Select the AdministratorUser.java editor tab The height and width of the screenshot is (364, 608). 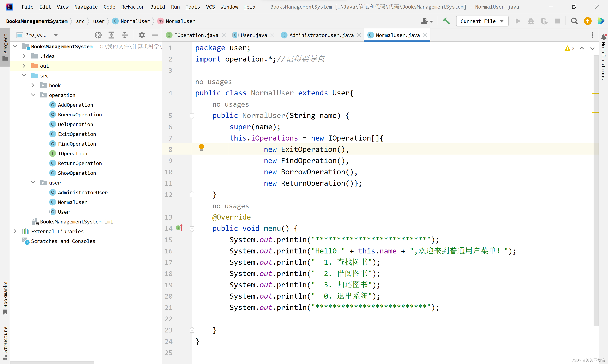321,35
